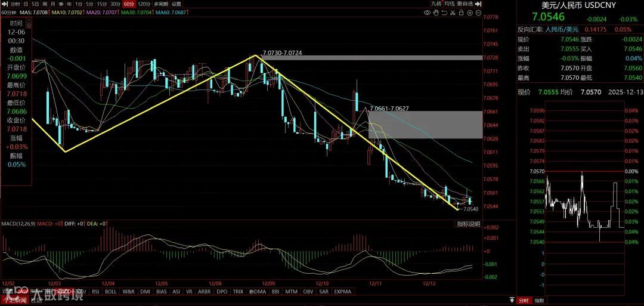Switch indicator to TRIX
Viewport: 644px width, 306px height.
click(x=238, y=292)
